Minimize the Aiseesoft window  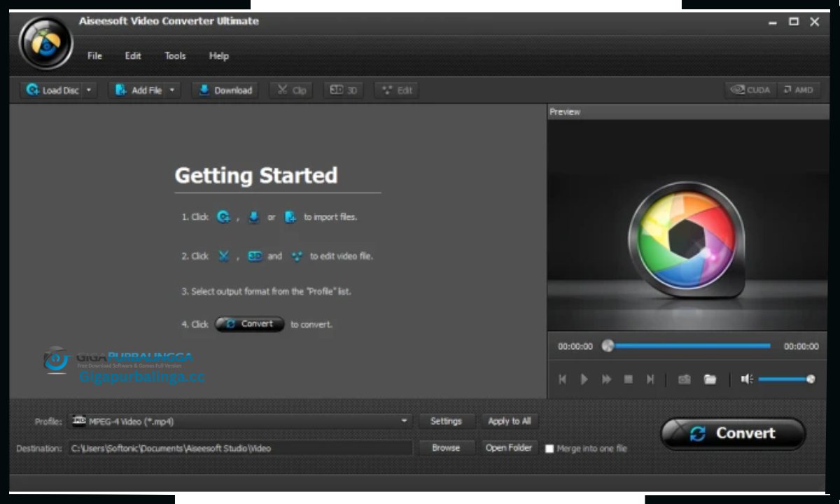(x=773, y=22)
